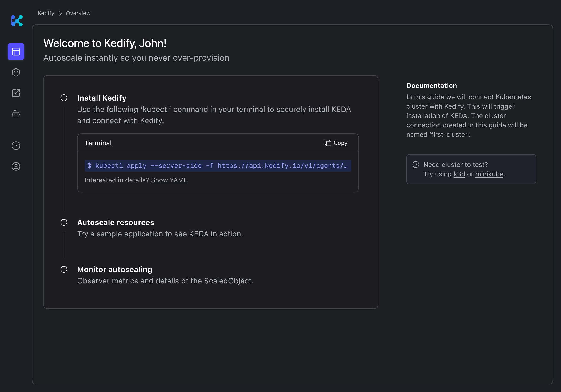Screen dimensions: 561x392
Task: Expand the YAML details via Show YAML
Action: click(x=169, y=180)
